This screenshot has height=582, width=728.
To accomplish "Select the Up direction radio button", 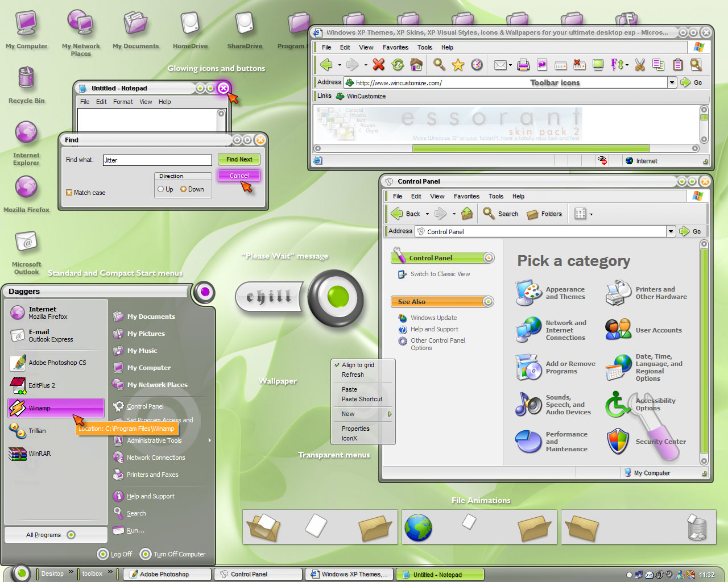I will (161, 189).
